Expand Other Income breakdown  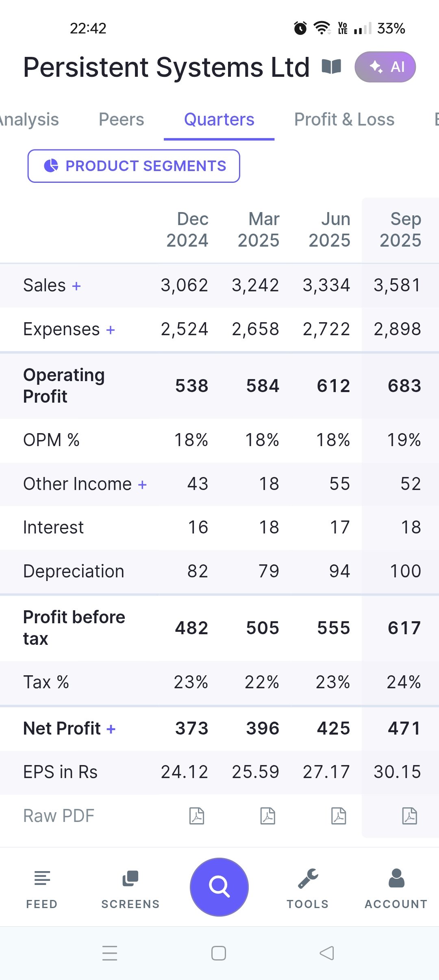click(x=142, y=485)
